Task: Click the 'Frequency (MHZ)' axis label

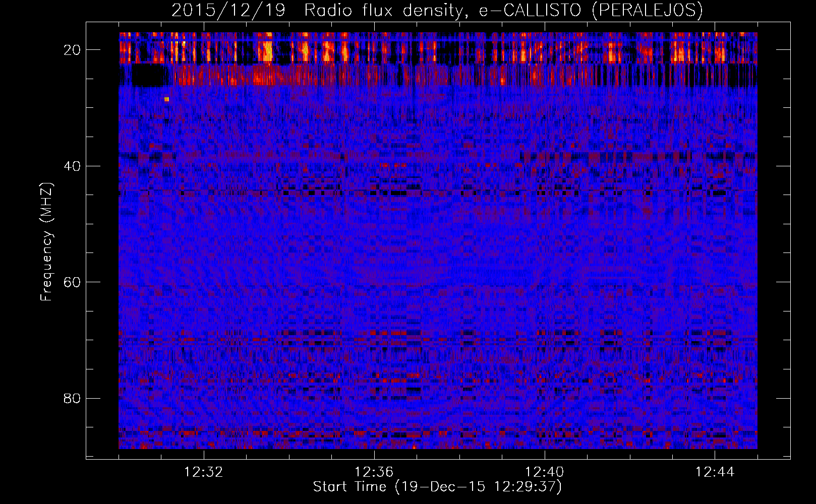Action: [x=46, y=241]
